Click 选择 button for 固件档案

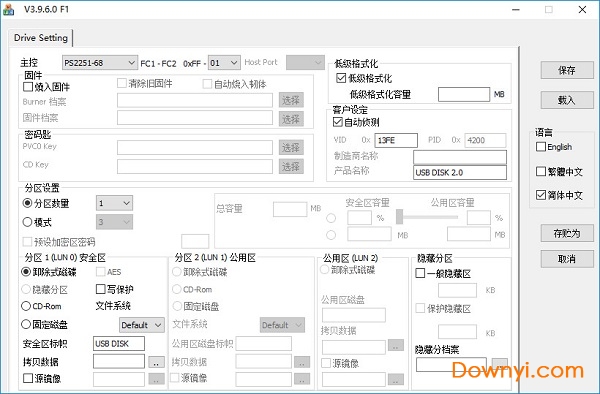(291, 119)
